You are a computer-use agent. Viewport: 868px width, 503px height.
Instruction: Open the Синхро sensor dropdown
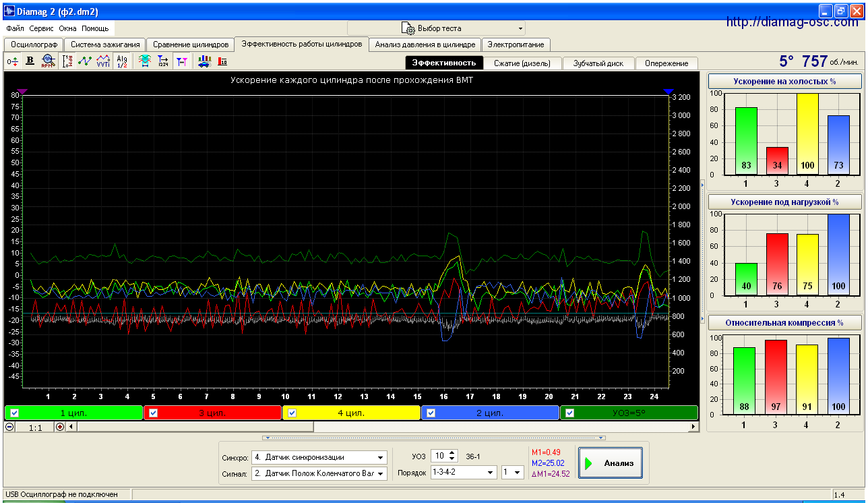coord(319,456)
